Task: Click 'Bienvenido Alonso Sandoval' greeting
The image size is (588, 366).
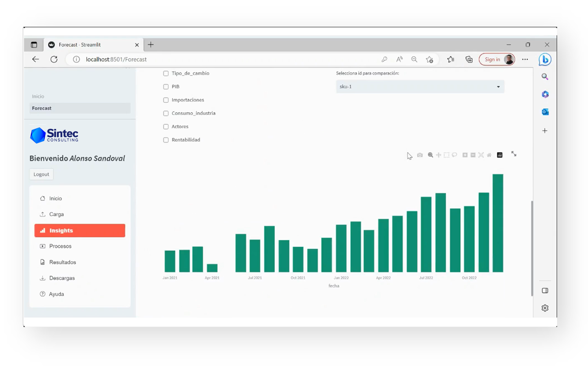Action: coord(77,159)
